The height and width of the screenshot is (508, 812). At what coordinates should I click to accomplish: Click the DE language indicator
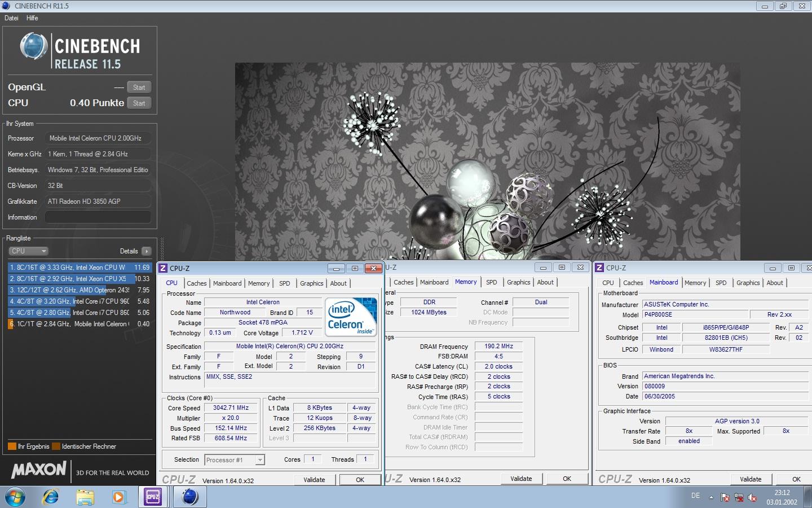[695, 496]
